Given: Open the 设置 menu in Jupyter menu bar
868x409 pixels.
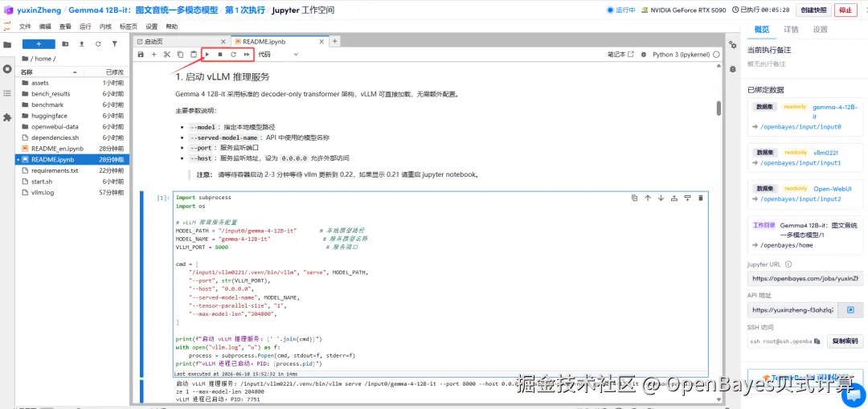Looking at the screenshot, I should [x=152, y=27].
